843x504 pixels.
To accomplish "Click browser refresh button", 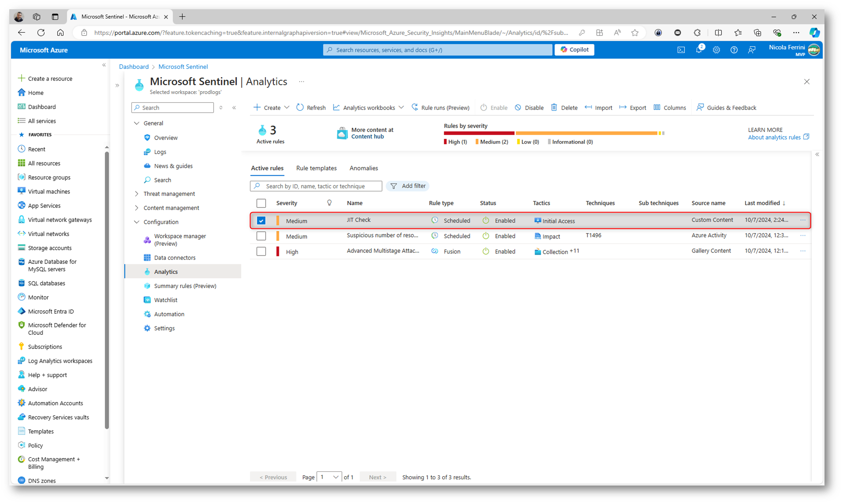I will pyautogui.click(x=41, y=33).
